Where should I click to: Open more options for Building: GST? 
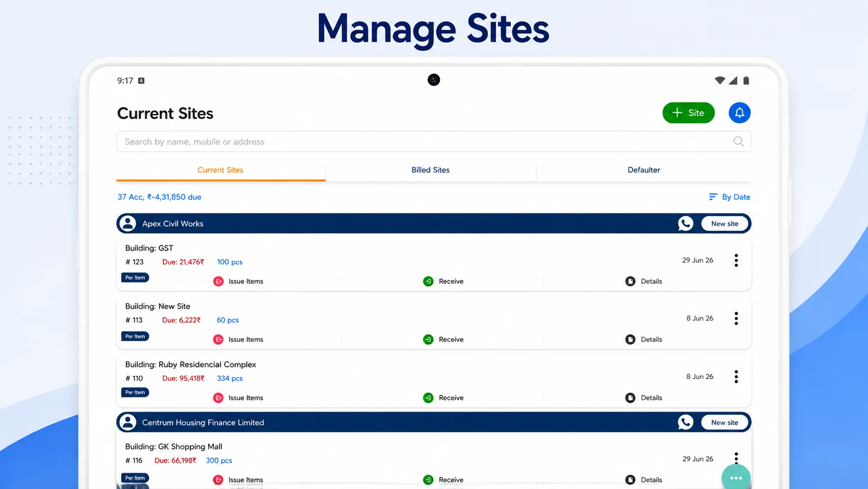click(736, 260)
